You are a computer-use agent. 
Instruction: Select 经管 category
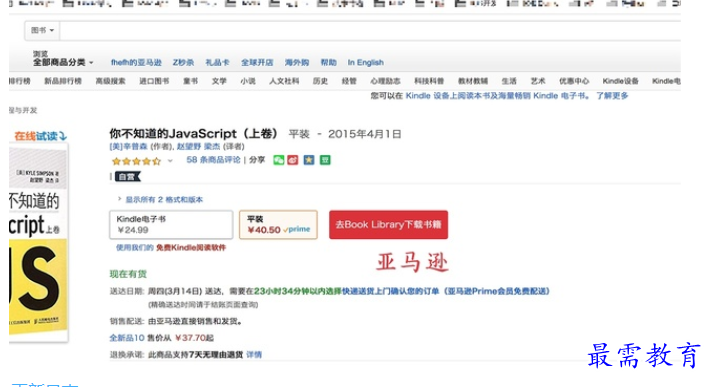click(349, 81)
